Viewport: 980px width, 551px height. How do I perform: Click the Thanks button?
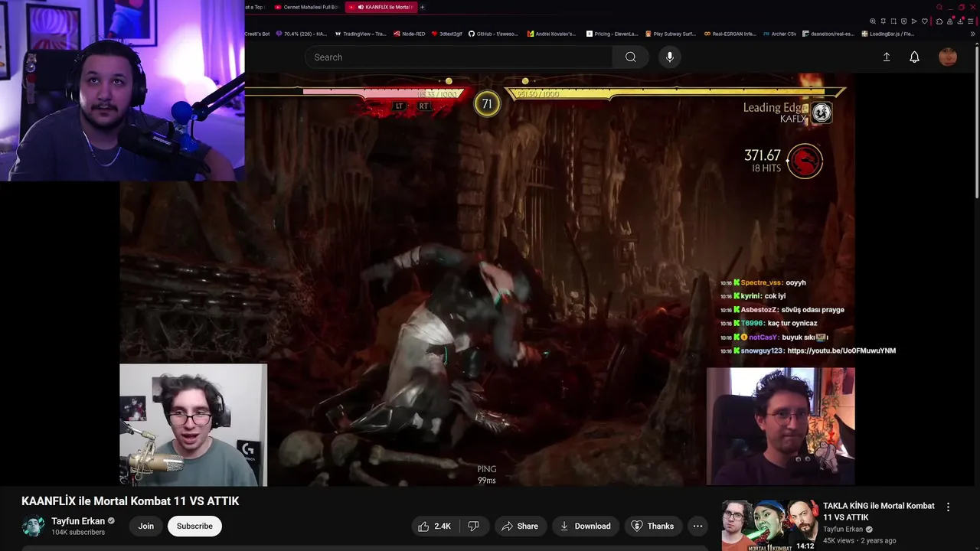click(x=652, y=526)
